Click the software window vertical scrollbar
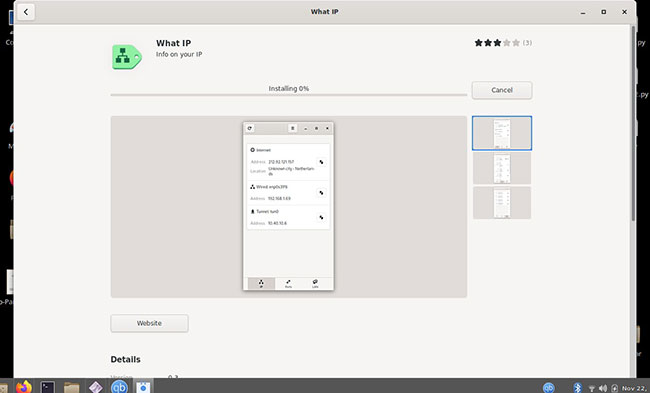 click(x=633, y=124)
